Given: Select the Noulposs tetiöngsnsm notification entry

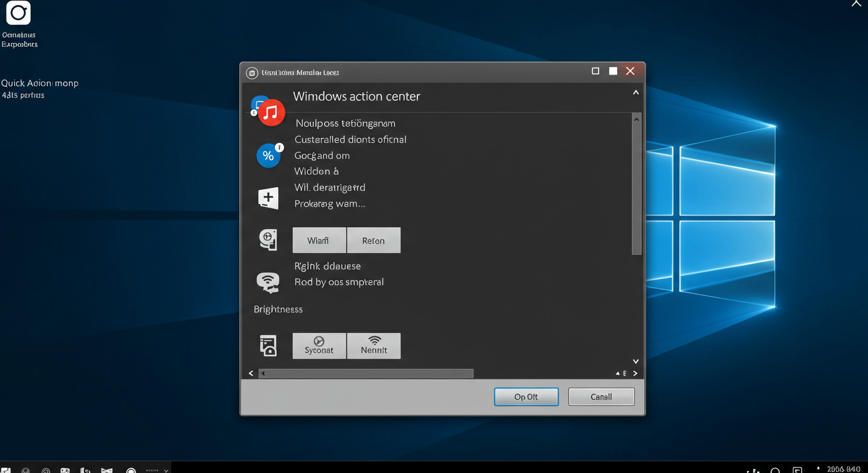Looking at the screenshot, I should coord(345,123).
